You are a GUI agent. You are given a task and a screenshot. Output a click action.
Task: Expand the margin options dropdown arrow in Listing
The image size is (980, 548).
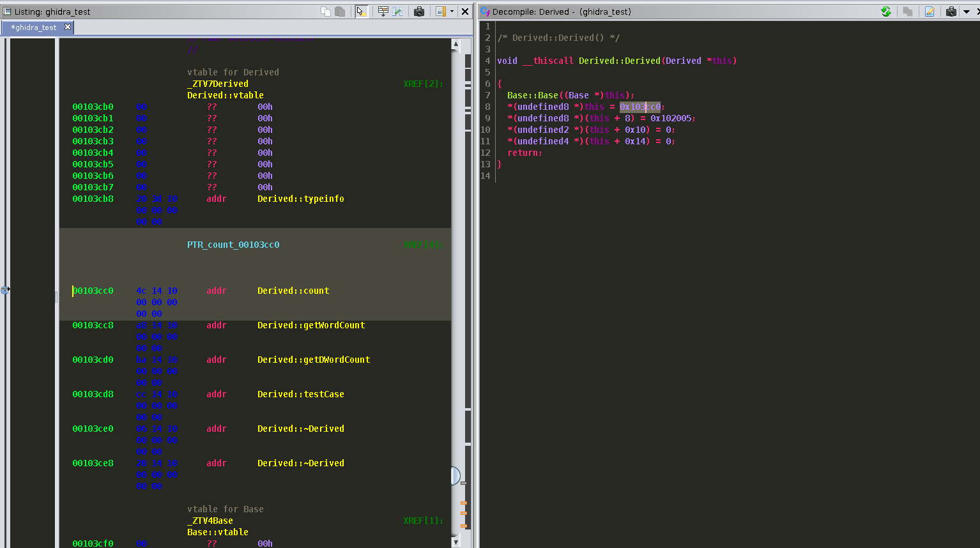tap(452, 11)
